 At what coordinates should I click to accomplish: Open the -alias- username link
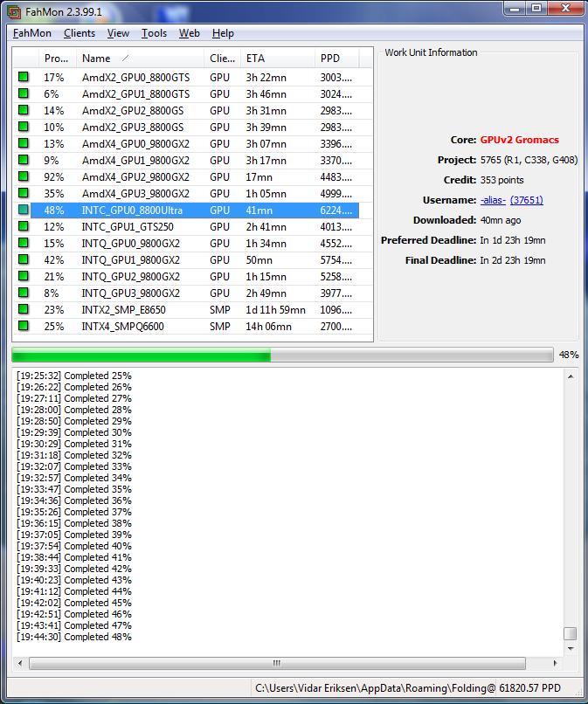point(493,200)
